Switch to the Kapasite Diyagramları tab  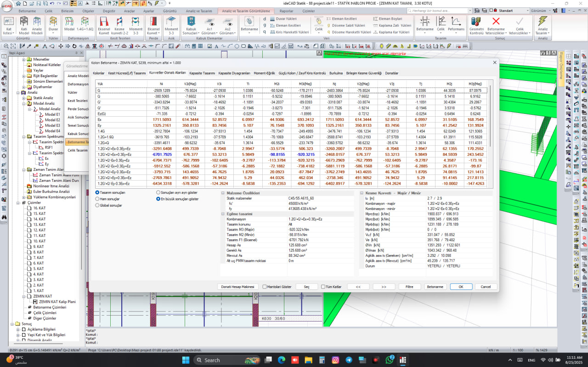click(x=234, y=73)
